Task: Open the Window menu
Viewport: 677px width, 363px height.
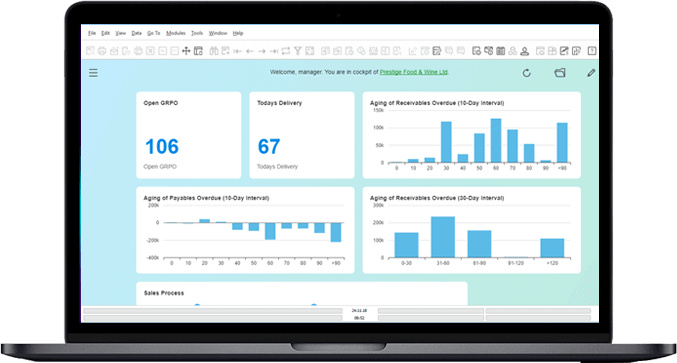Action: 218,33
